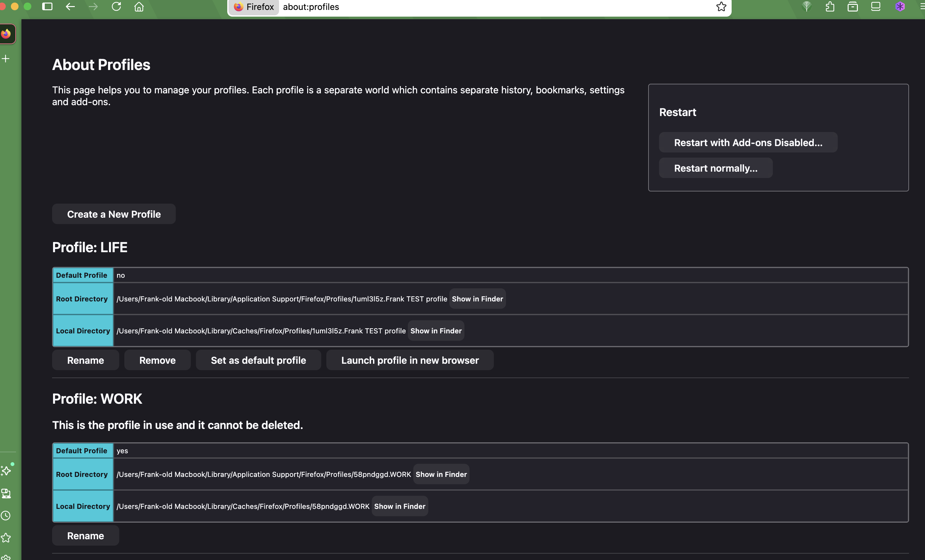Open the Home page icon
The height and width of the screenshot is (560, 925).
tap(139, 7)
